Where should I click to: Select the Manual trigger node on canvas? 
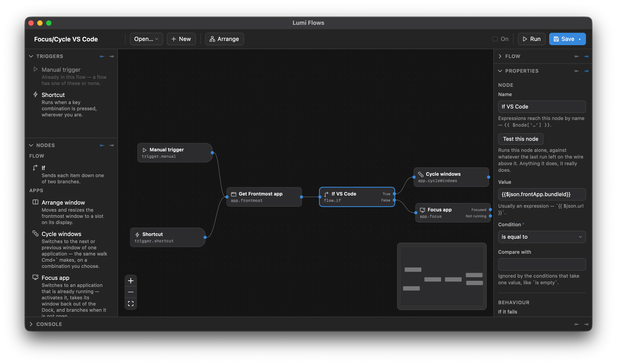tap(175, 153)
